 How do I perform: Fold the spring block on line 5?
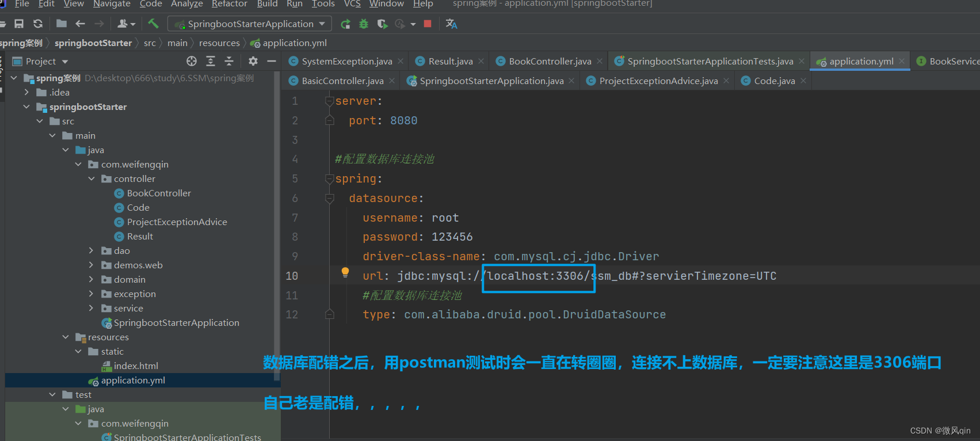point(330,179)
